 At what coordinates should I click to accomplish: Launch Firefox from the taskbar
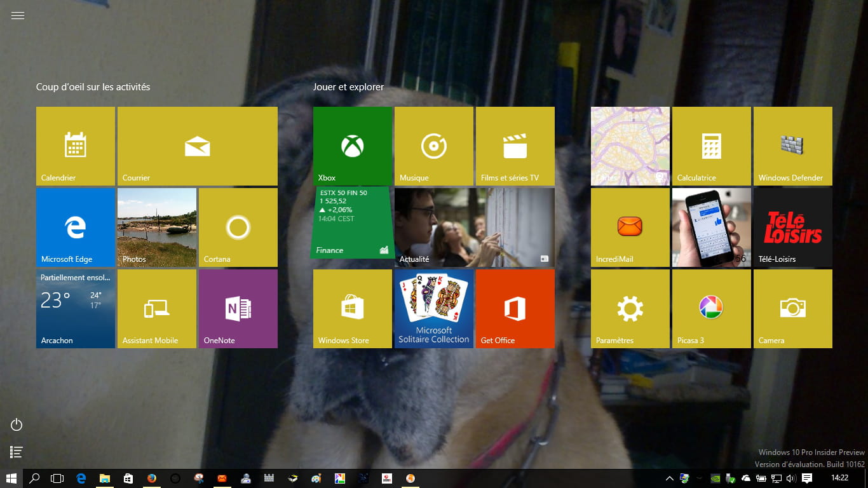tap(152, 478)
